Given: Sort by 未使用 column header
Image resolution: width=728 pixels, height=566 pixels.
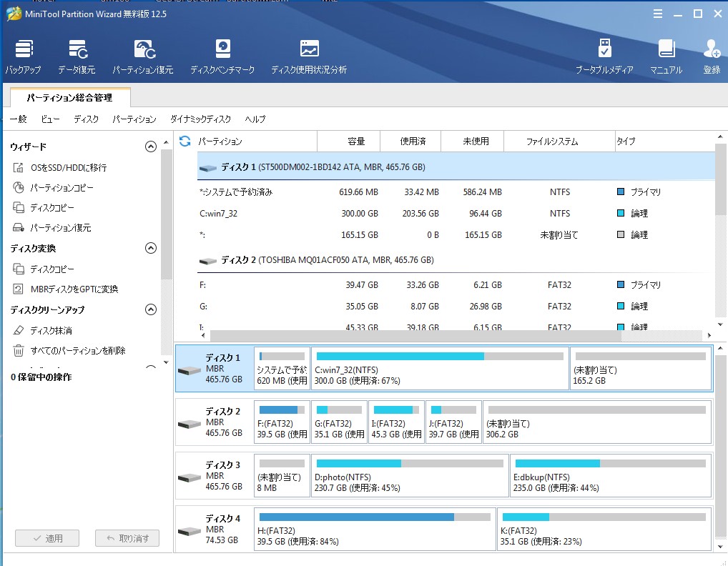Looking at the screenshot, I should coord(472,141).
